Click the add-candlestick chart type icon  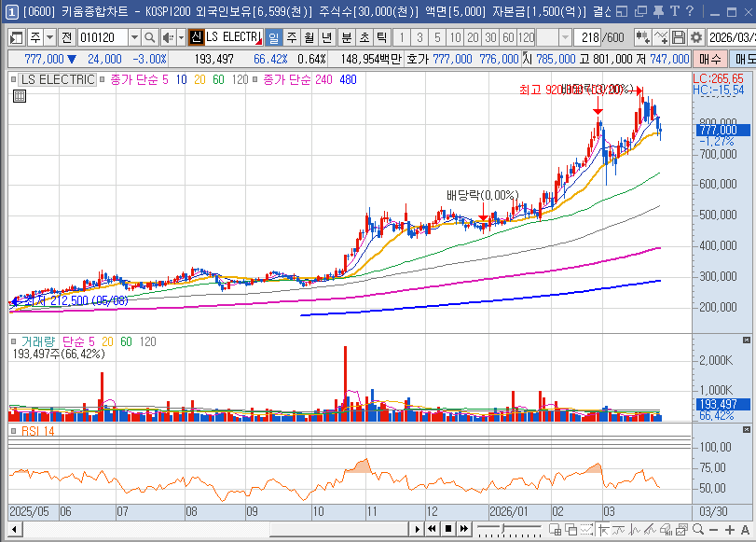coord(642,37)
